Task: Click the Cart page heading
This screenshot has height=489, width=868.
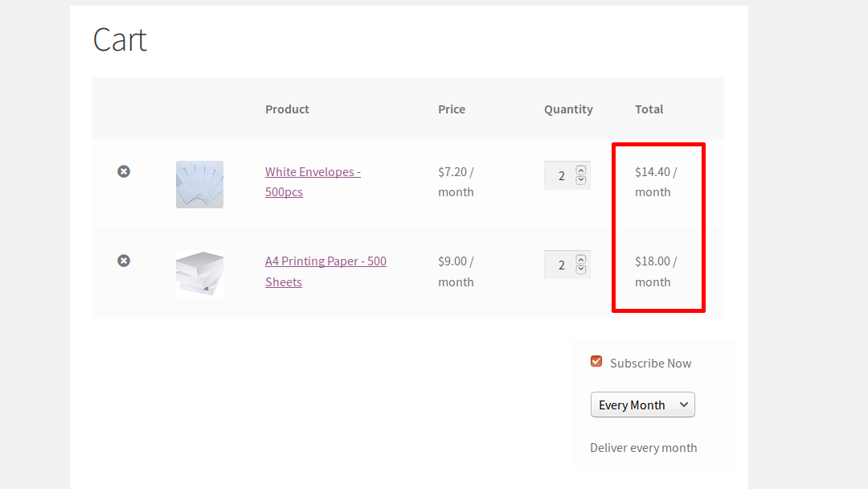Action: point(119,39)
